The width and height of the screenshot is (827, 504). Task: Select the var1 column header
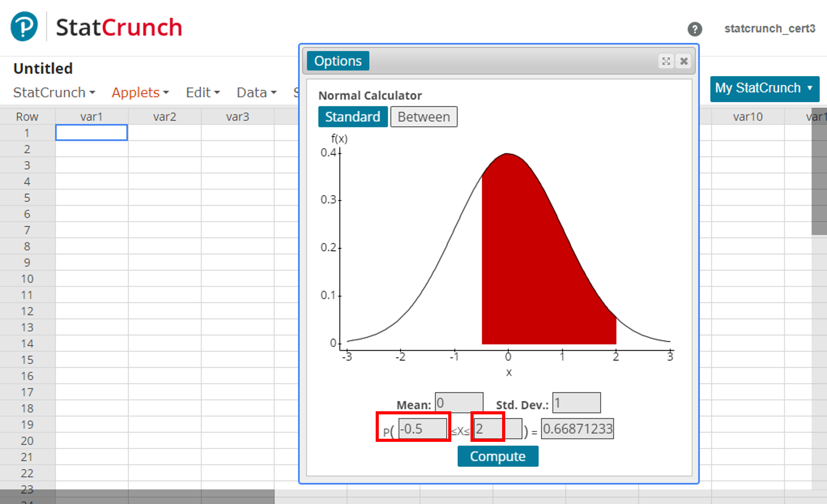pyautogui.click(x=91, y=117)
